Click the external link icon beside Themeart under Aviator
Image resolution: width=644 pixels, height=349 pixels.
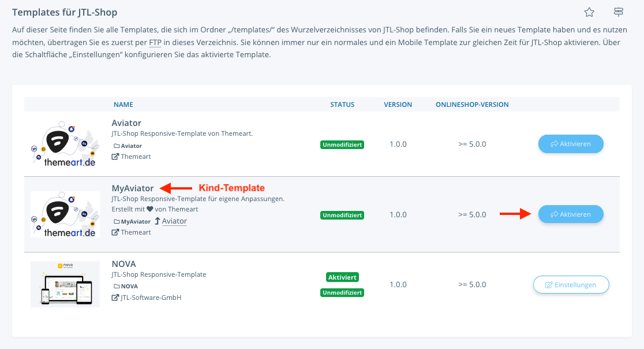coord(115,157)
